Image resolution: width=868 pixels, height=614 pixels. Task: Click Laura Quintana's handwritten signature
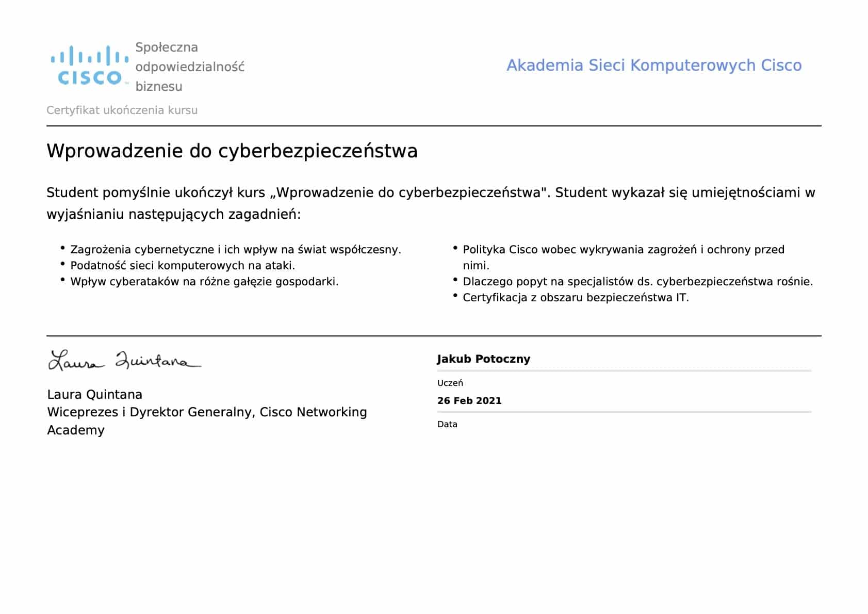(124, 360)
